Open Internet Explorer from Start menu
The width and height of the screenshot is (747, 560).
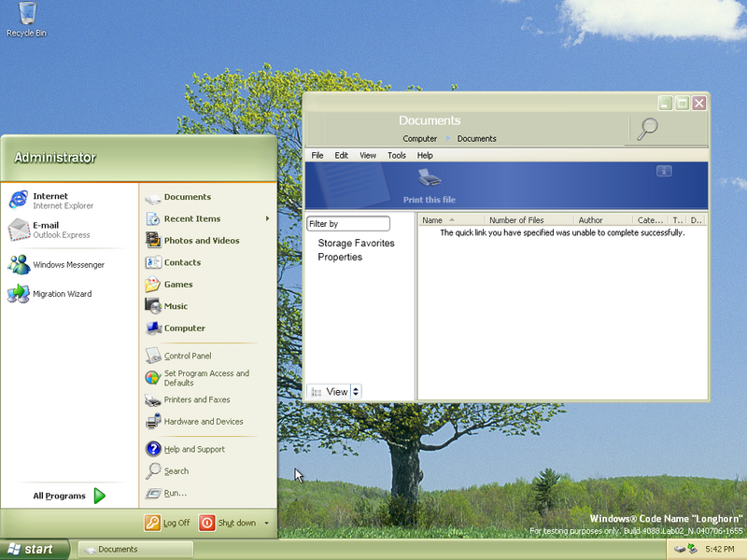[50, 201]
